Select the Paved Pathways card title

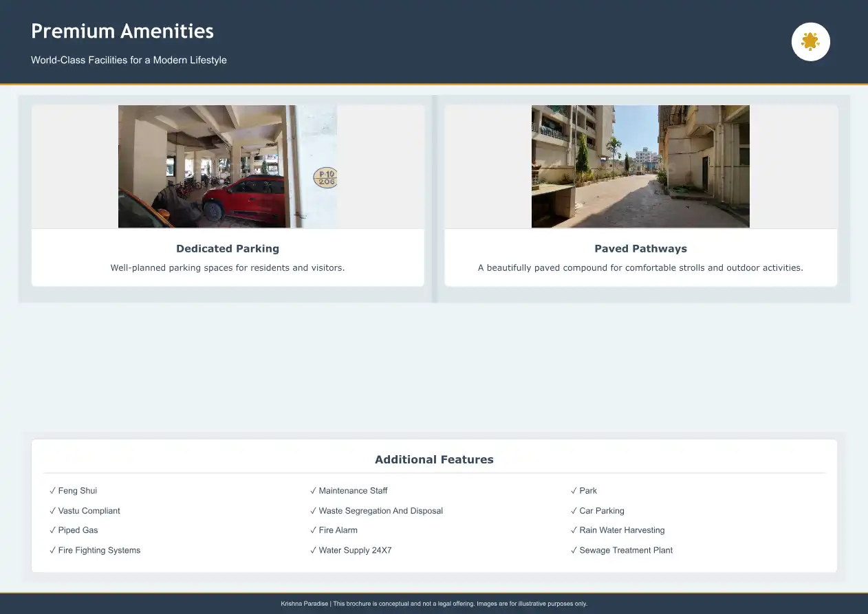pos(640,249)
